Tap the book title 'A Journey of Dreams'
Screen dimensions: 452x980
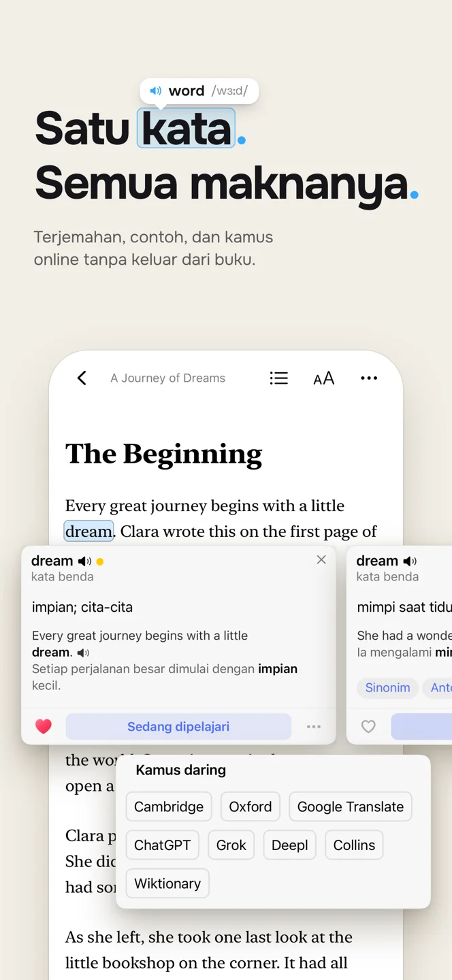pos(168,378)
